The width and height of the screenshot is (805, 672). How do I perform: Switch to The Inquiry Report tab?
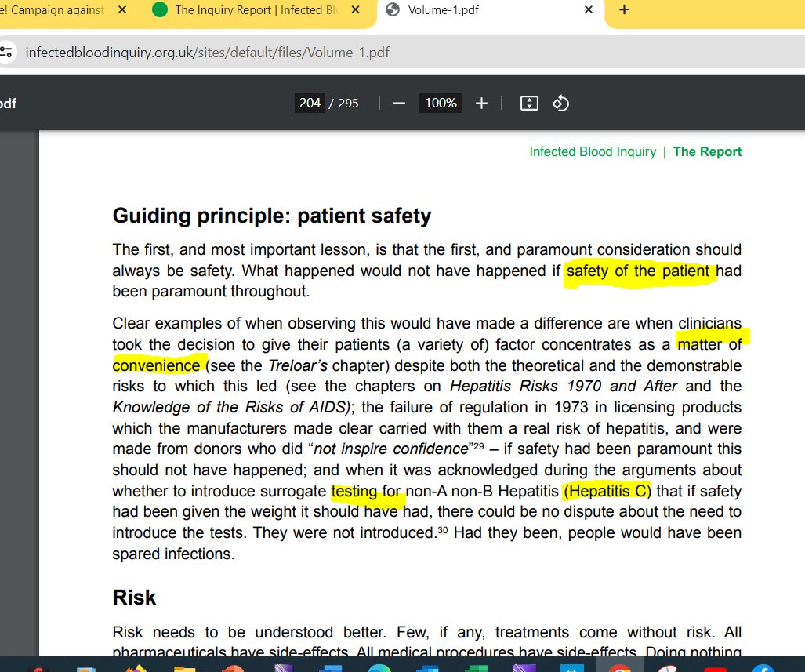pyautogui.click(x=256, y=10)
